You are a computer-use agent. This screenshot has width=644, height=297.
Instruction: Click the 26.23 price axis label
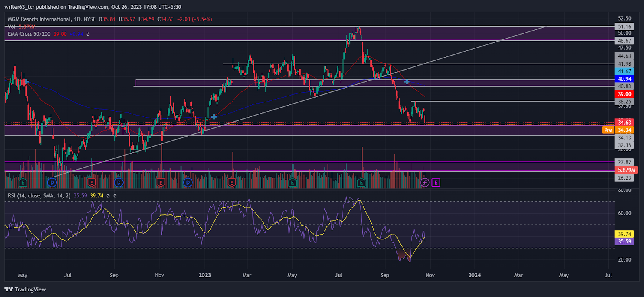[624, 178]
